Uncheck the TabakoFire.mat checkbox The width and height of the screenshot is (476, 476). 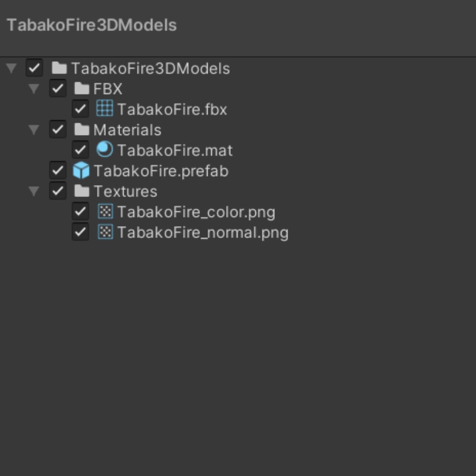pyautogui.click(x=80, y=150)
